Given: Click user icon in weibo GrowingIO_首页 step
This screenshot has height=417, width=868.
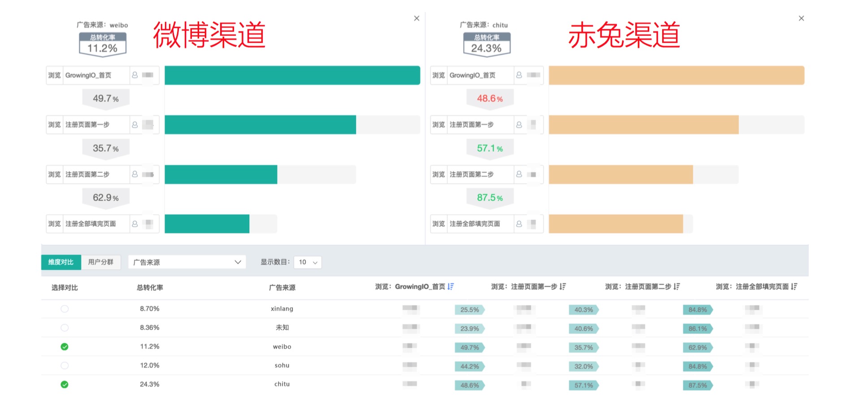Looking at the screenshot, I should (135, 75).
